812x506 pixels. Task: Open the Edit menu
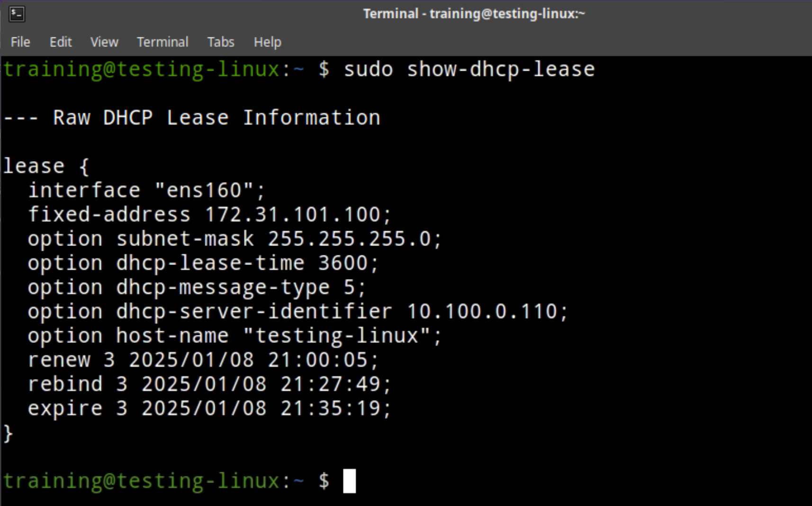click(61, 42)
